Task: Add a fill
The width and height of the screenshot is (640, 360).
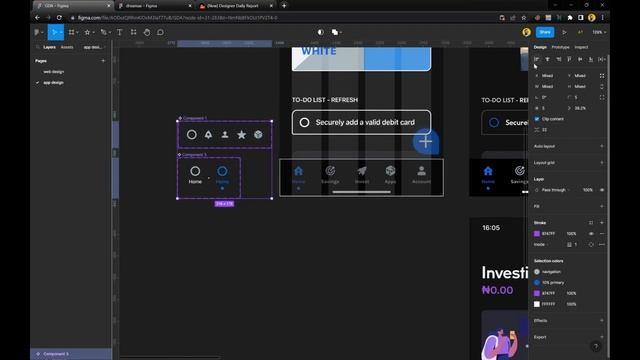Action: point(602,206)
